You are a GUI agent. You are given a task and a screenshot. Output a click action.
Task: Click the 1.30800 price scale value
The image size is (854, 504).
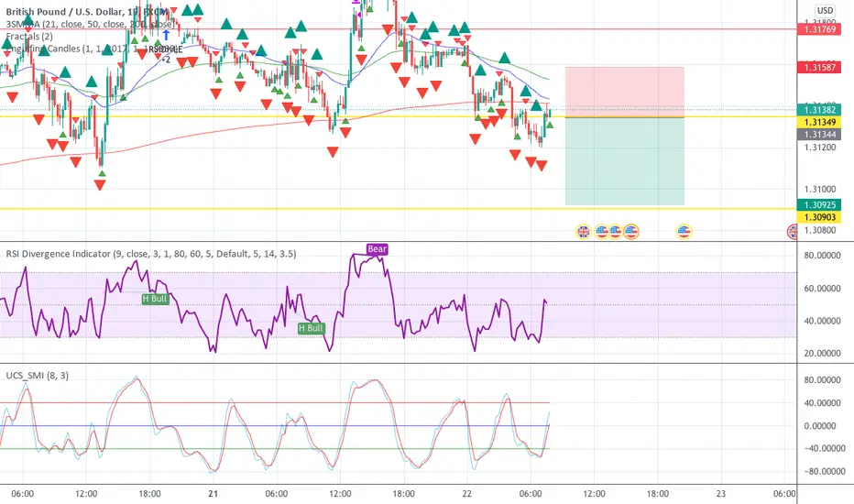820,231
